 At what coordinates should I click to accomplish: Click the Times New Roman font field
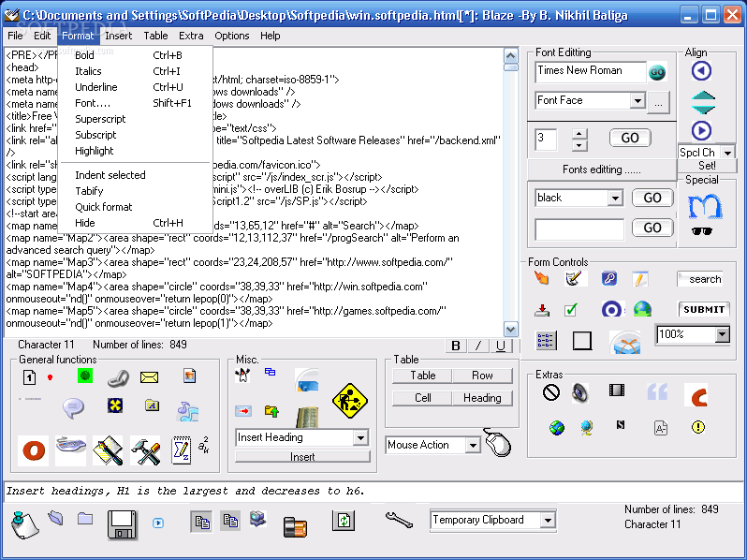(590, 71)
